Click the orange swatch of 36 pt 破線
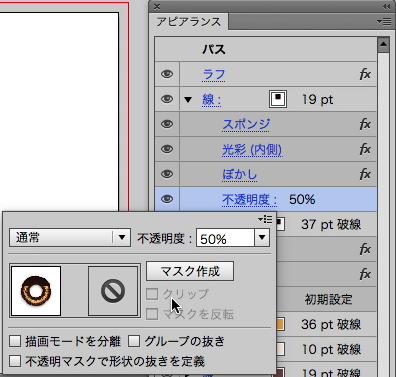Screen dimensions: 396x377 coord(281,324)
